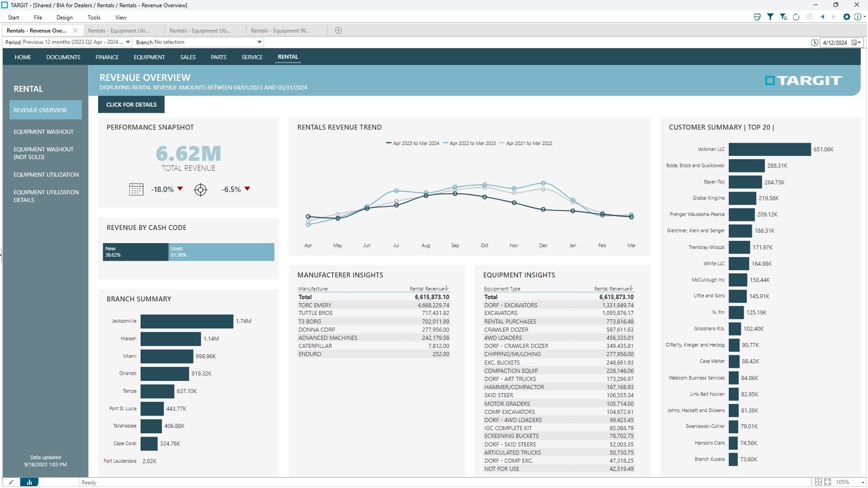Image resolution: width=868 pixels, height=488 pixels.
Task: Go to the SERVICE navigation tab
Action: point(252,57)
